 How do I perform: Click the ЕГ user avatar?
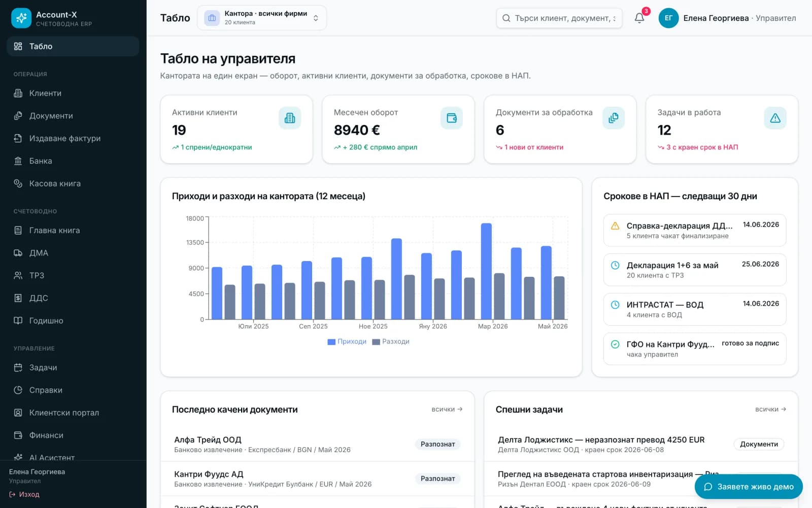668,18
